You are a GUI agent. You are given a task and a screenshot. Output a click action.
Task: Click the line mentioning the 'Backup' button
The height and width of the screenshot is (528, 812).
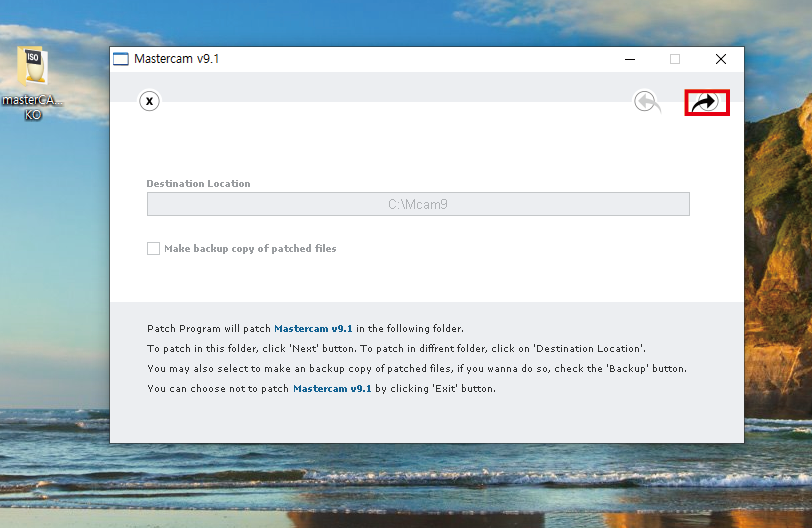tap(417, 369)
